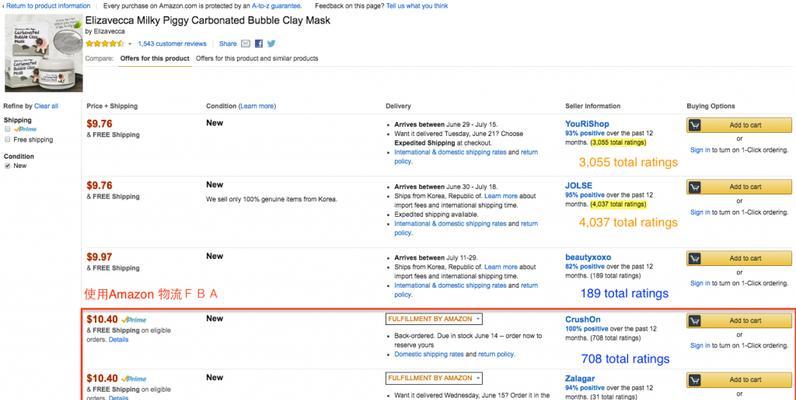Image resolution: width=796 pixels, height=400 pixels.
Task: Click JOLSE Learn more about import fees
Action: click(501, 196)
